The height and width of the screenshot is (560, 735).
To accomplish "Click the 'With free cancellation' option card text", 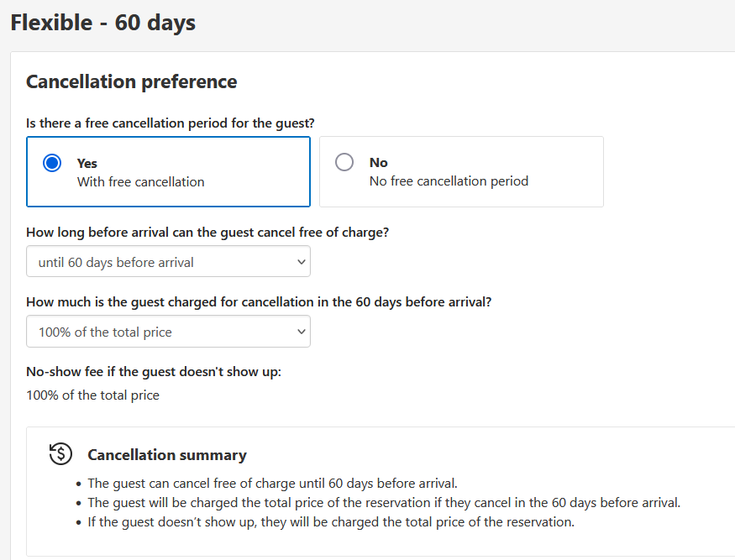I will click(x=140, y=181).
